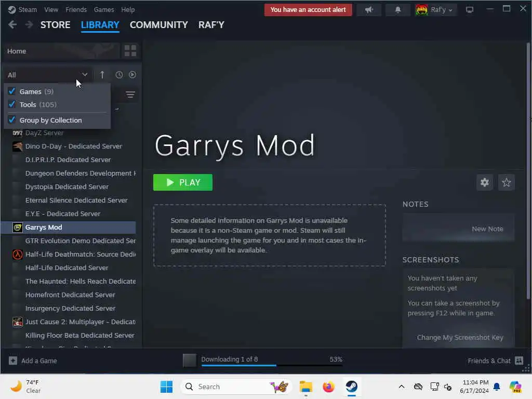
Task: Click the DayZ Server icon
Action: tap(18, 133)
